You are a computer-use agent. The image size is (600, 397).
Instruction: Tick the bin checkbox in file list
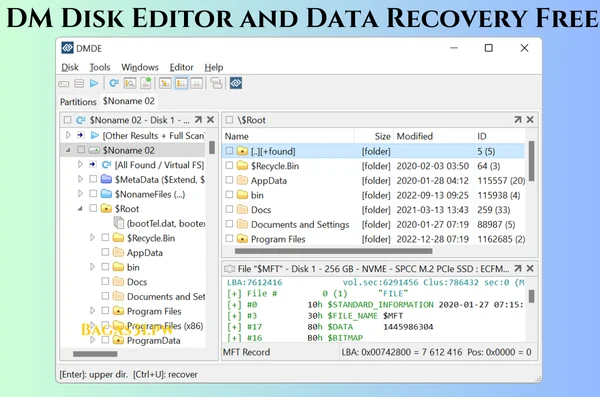229,194
